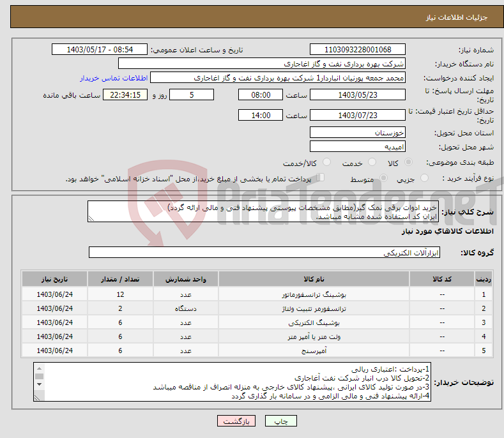The width and height of the screenshot is (504, 438).
Task: Click the delivery city field امیدیه
Action: [358, 147]
